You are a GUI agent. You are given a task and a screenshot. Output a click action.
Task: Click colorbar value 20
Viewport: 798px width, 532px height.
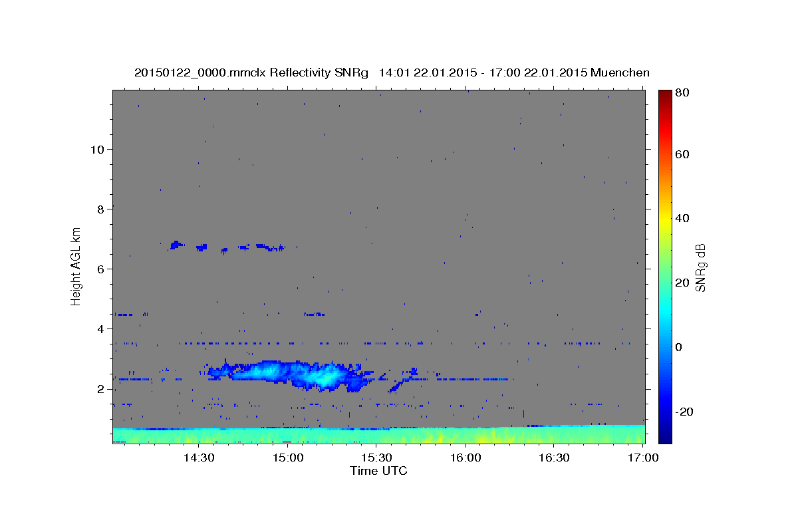(x=682, y=283)
